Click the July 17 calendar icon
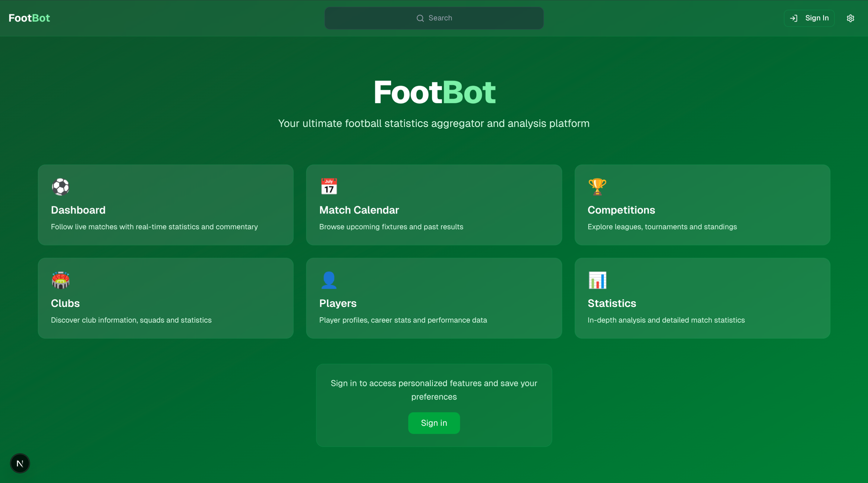This screenshot has height=483, width=868. tap(329, 187)
